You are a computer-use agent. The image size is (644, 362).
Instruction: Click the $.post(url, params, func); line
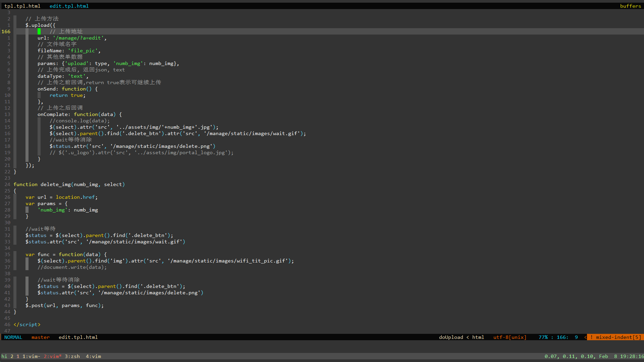click(64, 305)
